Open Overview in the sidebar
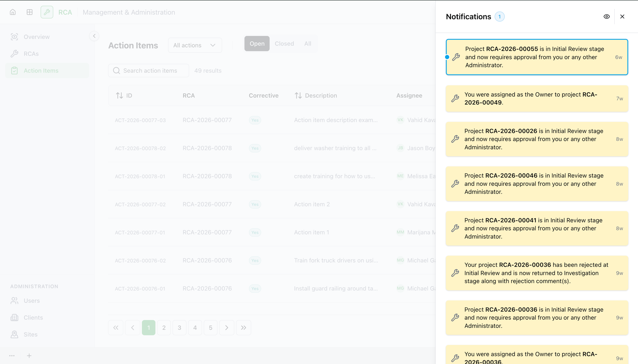This screenshot has width=638, height=364. (47, 37)
